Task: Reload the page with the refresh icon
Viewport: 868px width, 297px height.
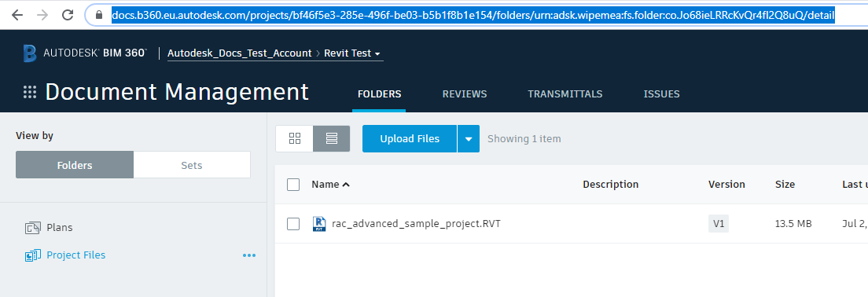Action: click(x=68, y=16)
